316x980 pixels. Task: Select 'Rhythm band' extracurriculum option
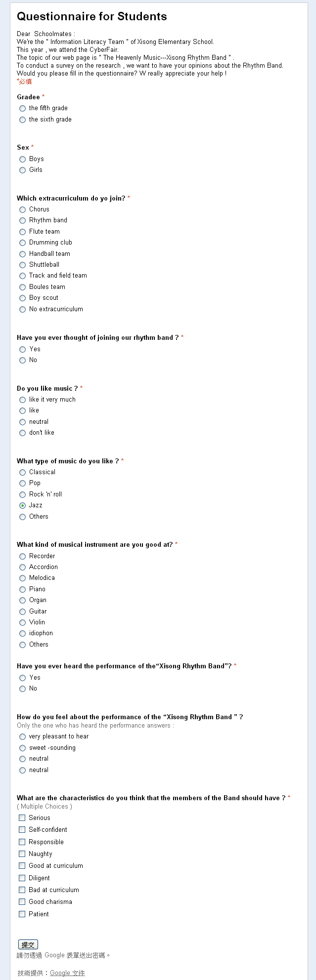coord(22,220)
